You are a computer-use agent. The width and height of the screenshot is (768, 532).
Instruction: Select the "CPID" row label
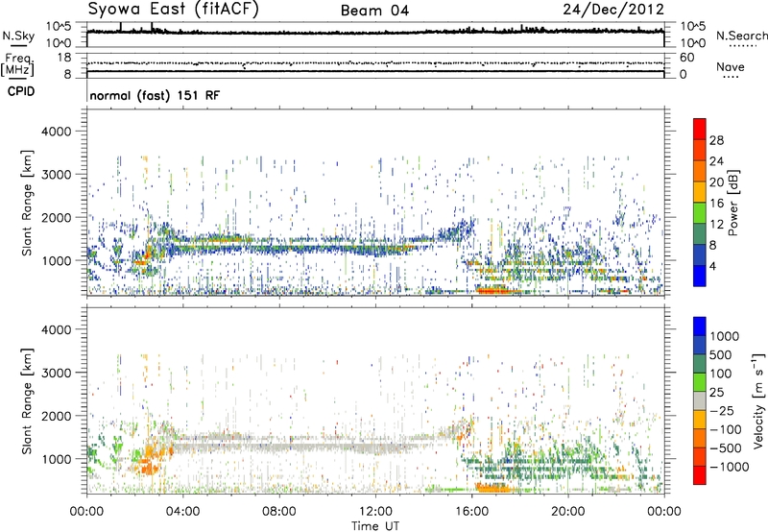(21, 91)
